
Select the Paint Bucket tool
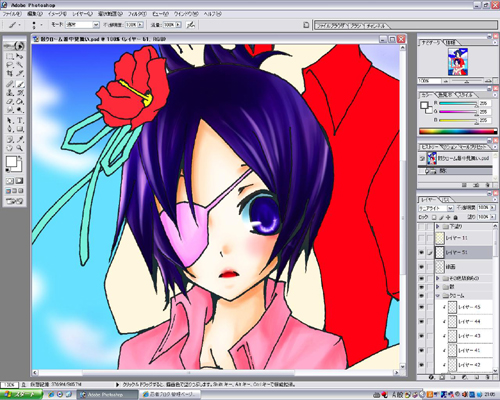[x=20, y=101]
